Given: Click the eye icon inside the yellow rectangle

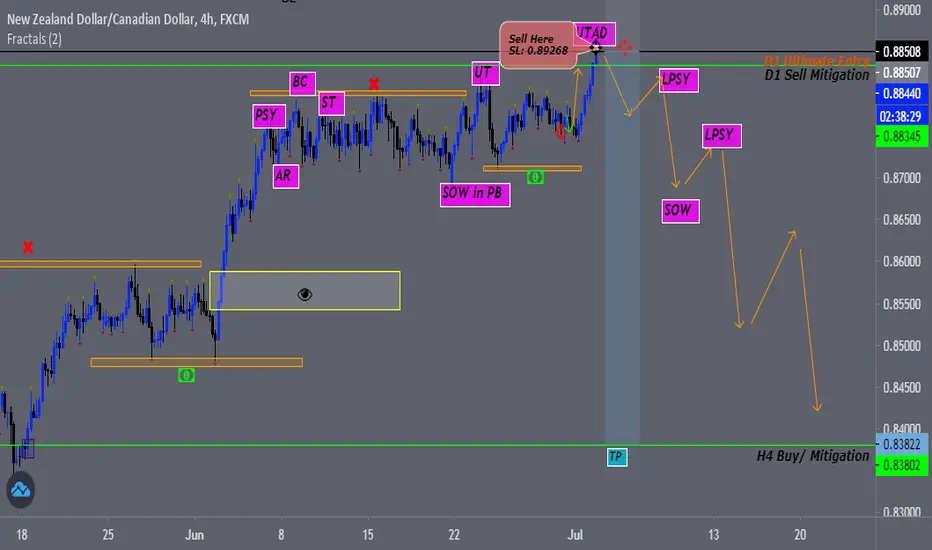Looking at the screenshot, I should pos(304,294).
